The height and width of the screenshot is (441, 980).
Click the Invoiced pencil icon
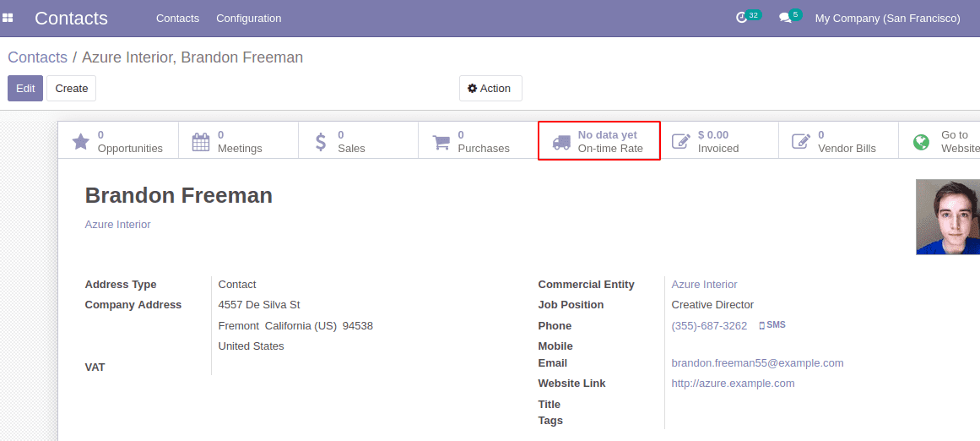[680, 141]
